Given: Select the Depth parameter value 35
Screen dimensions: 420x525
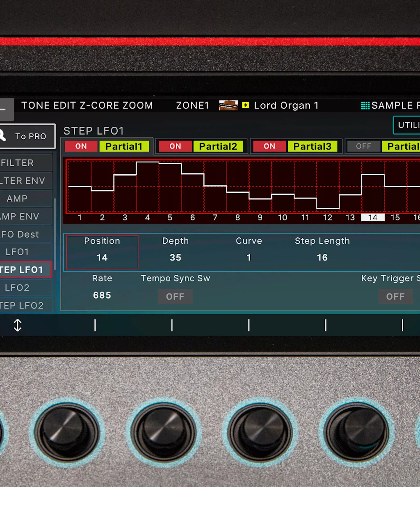Looking at the screenshot, I should coord(175,257).
